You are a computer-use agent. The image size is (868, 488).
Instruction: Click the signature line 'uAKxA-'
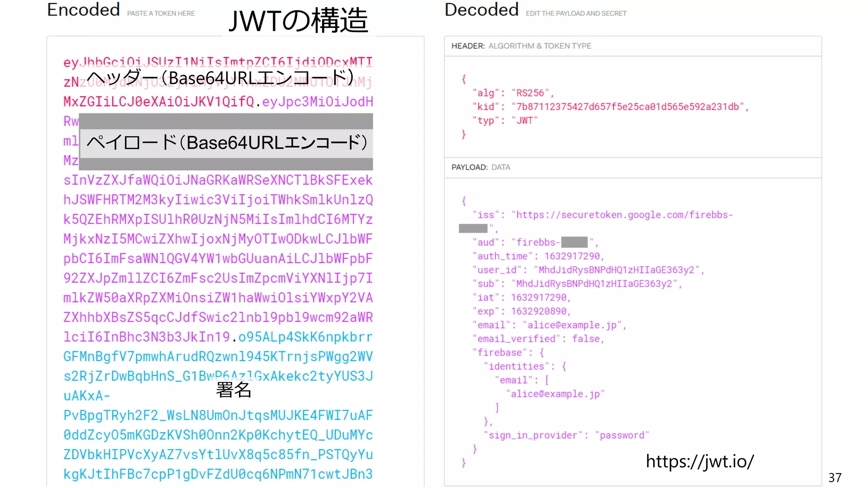pyautogui.click(x=87, y=396)
